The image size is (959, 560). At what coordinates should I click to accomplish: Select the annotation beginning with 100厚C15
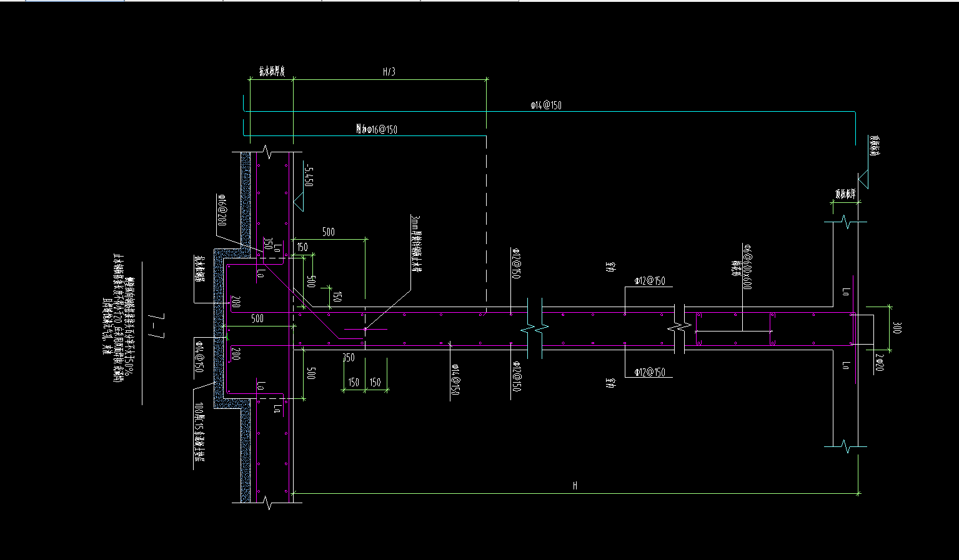click(199, 433)
